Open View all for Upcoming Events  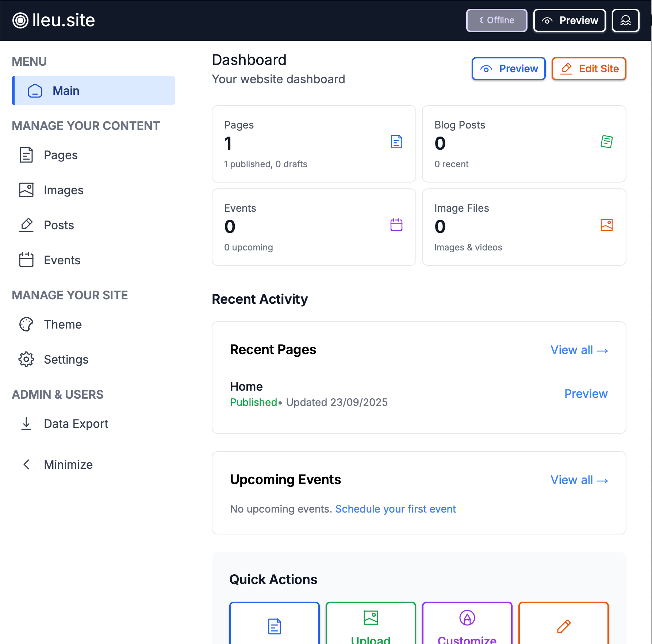579,480
